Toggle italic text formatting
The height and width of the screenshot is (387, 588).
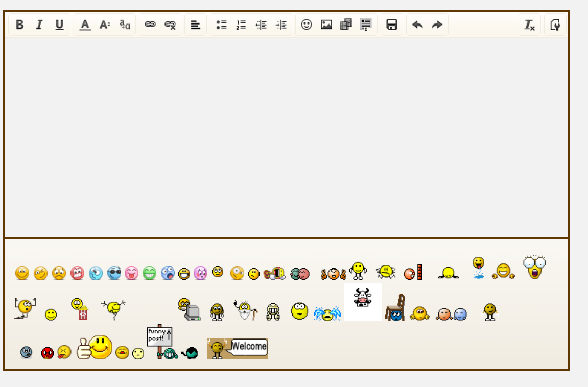click(39, 25)
